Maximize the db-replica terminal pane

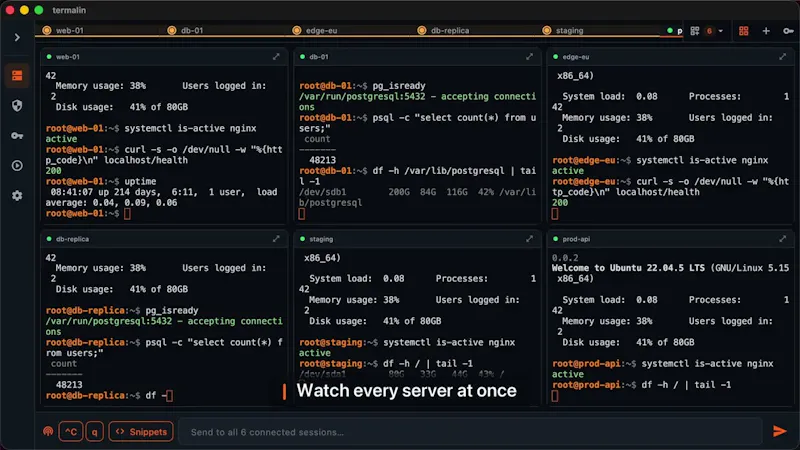pyautogui.click(x=276, y=239)
